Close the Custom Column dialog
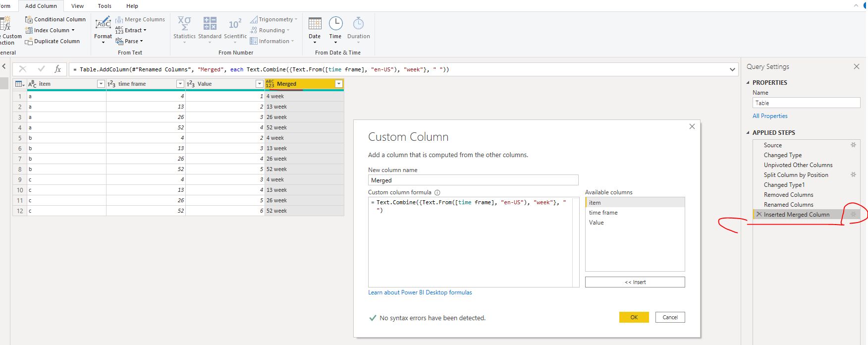This screenshot has height=345, width=868. (692, 126)
